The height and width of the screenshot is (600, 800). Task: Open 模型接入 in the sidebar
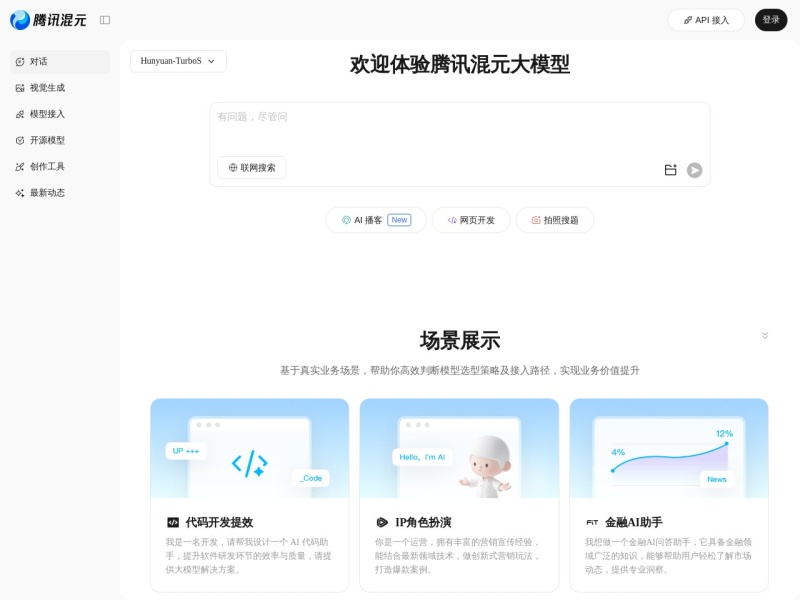(60, 114)
